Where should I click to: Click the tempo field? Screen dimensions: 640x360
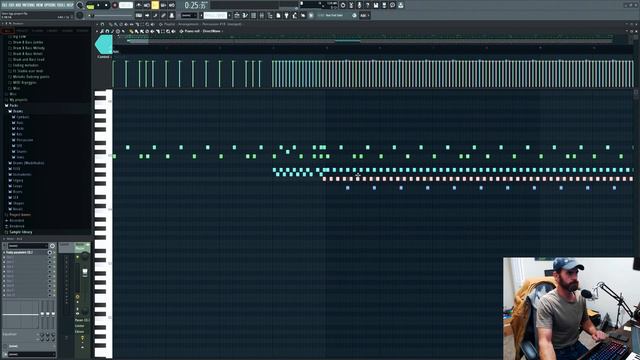[x=126, y=5]
